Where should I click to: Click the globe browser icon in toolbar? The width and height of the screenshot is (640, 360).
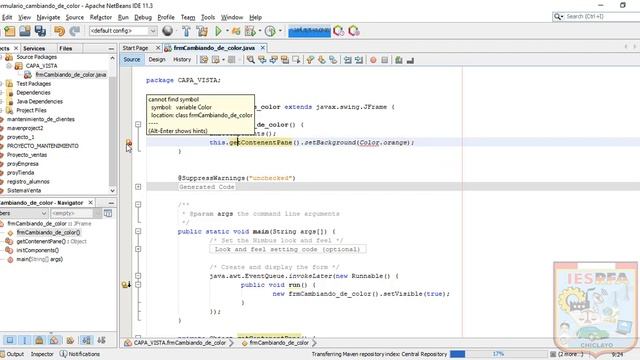coord(167,31)
